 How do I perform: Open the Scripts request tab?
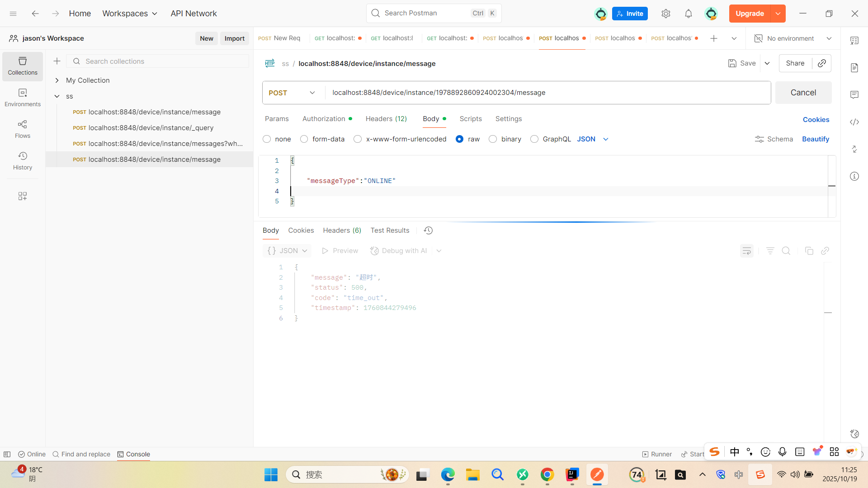[x=470, y=119]
